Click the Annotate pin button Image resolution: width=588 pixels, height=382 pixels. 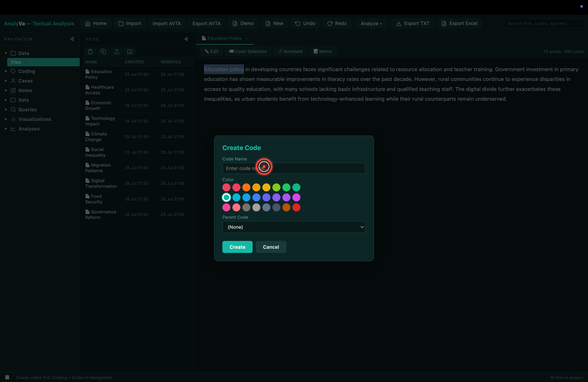click(x=290, y=51)
